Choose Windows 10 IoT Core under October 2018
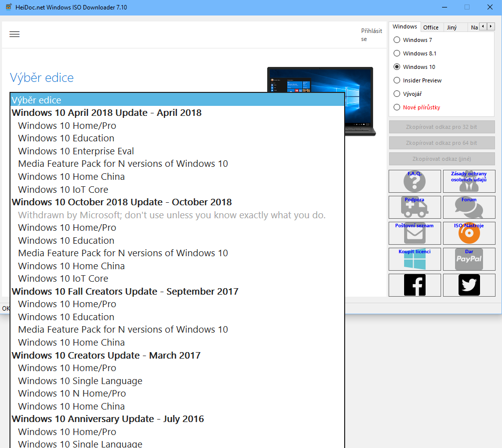502x448 pixels. (177, 279)
